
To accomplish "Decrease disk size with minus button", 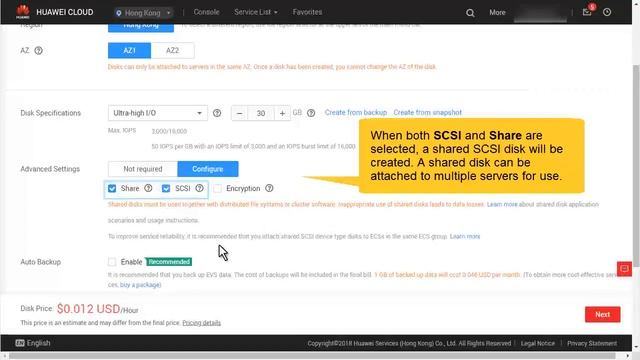I will [240, 113].
